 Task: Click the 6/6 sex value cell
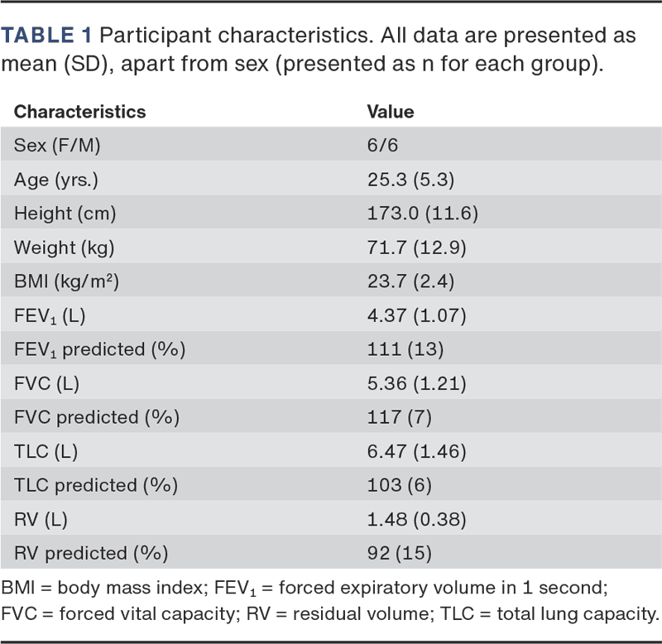coord(385,145)
